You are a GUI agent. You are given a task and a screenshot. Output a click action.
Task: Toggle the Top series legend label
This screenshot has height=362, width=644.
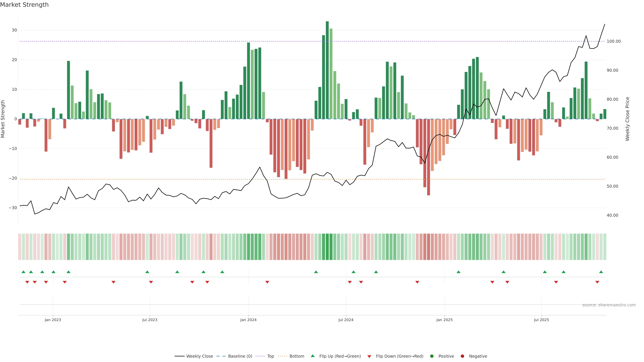pyautogui.click(x=271, y=356)
